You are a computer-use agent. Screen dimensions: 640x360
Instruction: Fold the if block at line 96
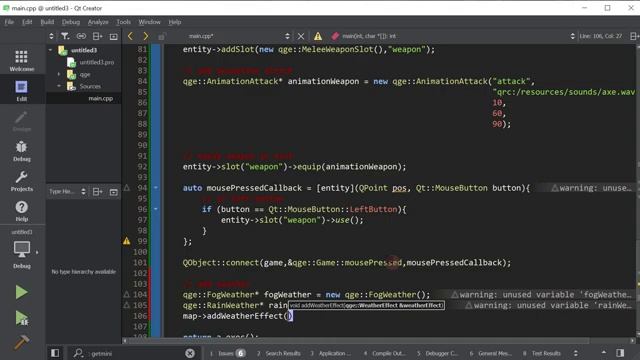pyautogui.click(x=156, y=209)
